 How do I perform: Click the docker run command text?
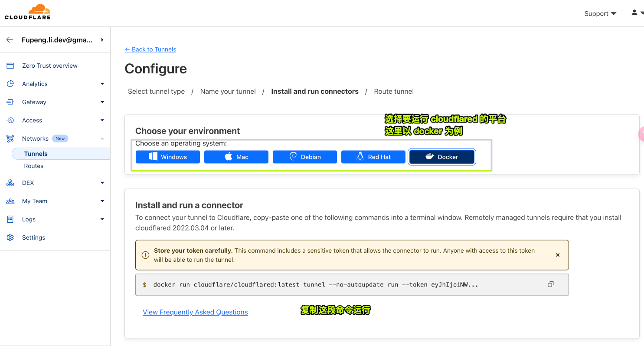tap(316, 285)
